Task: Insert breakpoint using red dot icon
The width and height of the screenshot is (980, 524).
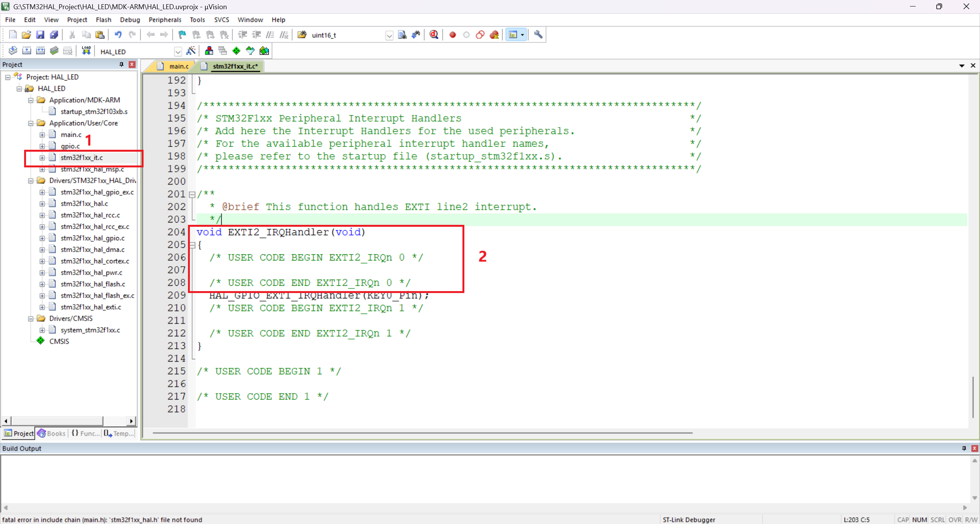Action: tap(452, 35)
